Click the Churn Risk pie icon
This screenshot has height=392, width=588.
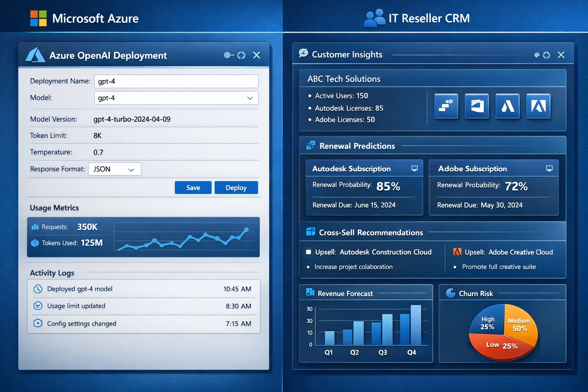click(451, 293)
